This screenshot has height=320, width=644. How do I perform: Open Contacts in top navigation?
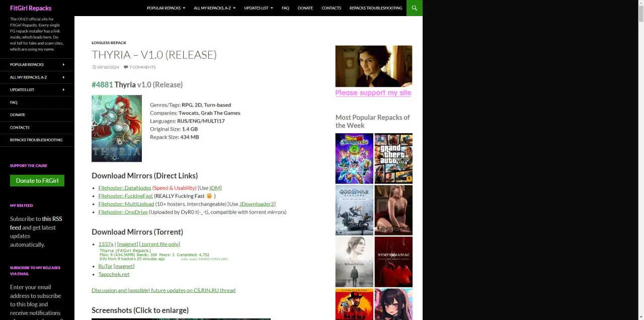pyautogui.click(x=331, y=8)
